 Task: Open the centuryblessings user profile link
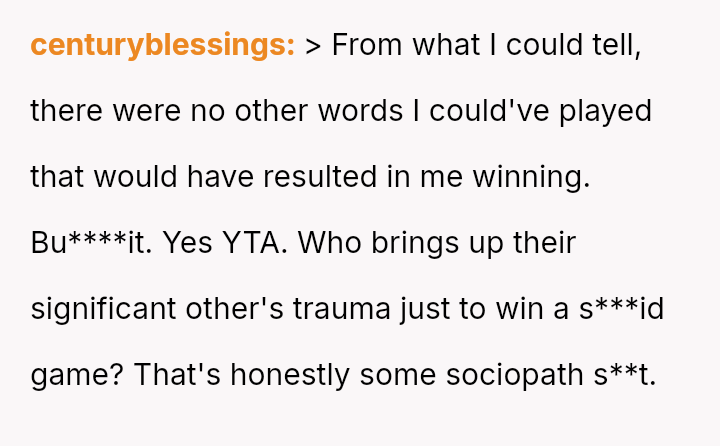click(x=162, y=45)
